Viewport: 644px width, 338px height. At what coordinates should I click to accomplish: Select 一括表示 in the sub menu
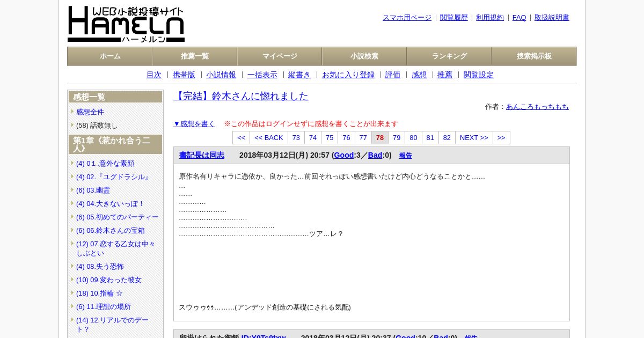[x=262, y=75]
